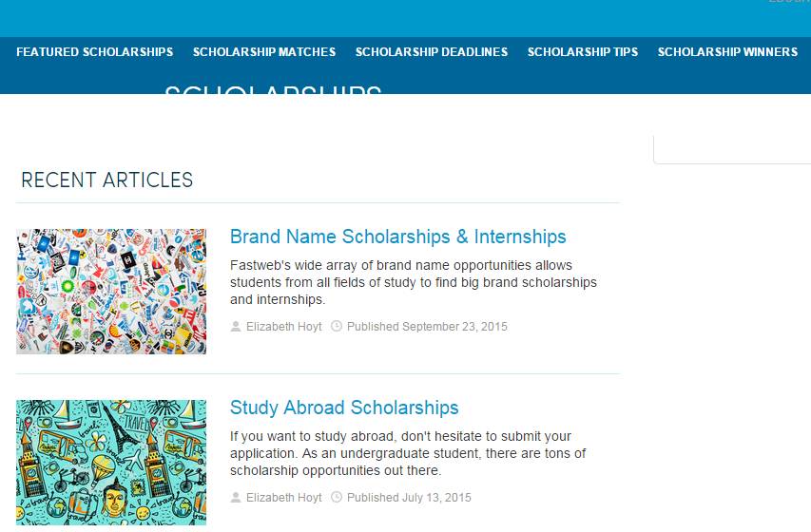Open Scholarship Deadlines section
The height and width of the screenshot is (532, 811).
(431, 52)
